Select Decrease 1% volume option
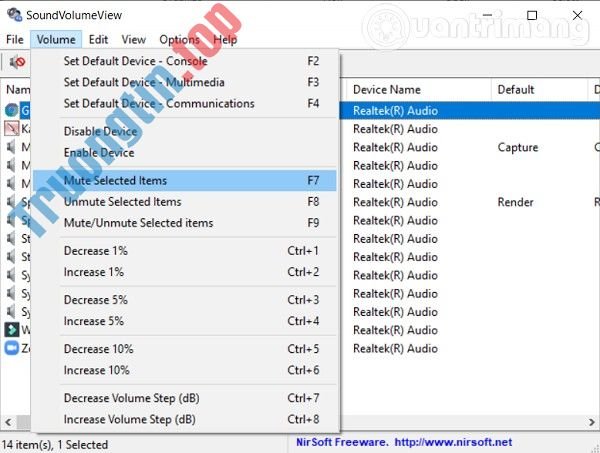Viewport: 600px width, 453px height. [x=185, y=251]
